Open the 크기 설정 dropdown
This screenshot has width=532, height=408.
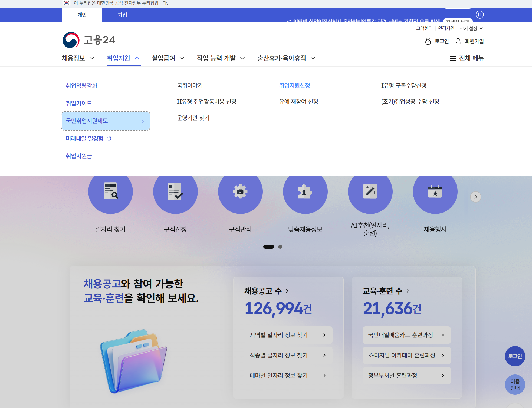[471, 28]
